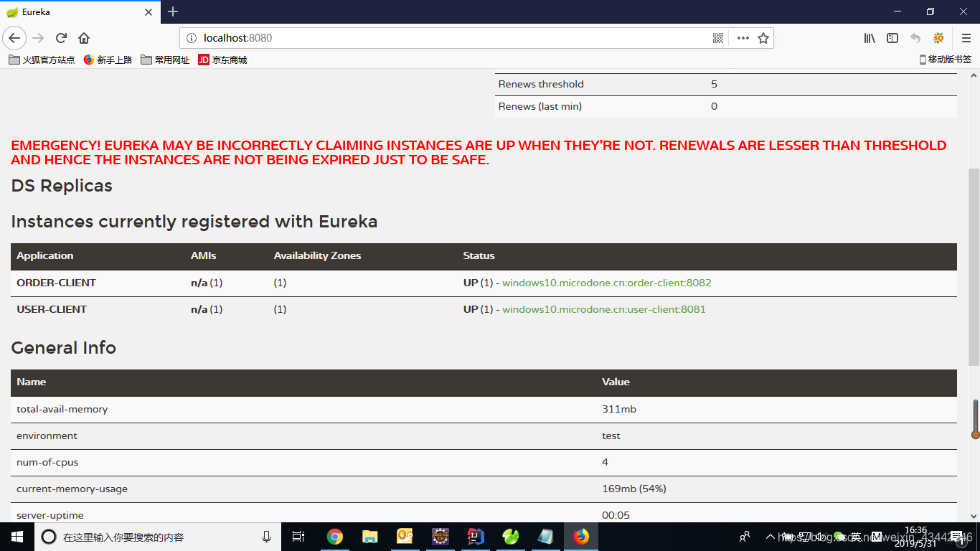The width and height of the screenshot is (980, 551).
Task: Click the 00:05 uptime value
Action: coord(616,515)
